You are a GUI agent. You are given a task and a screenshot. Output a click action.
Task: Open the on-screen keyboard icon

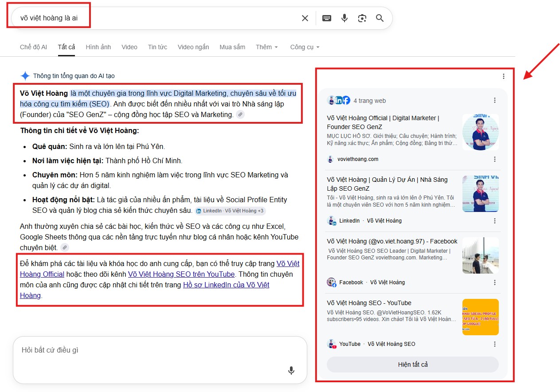[327, 18]
